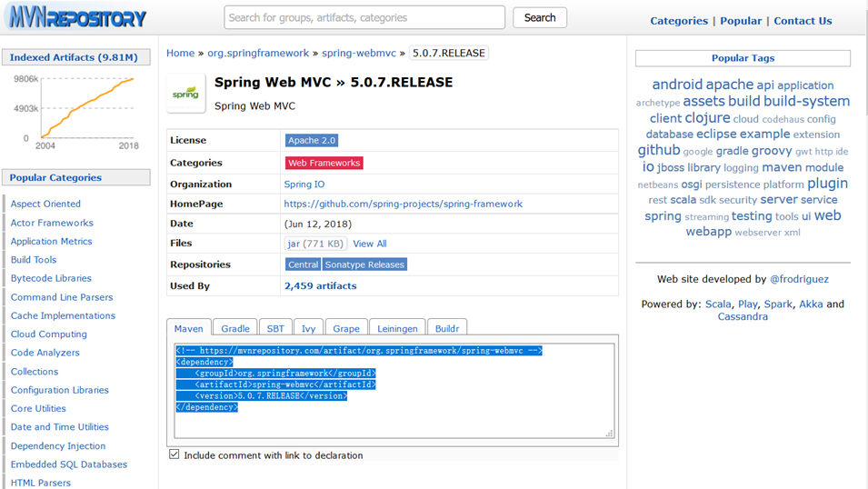Screen dimensions: 868x489
Task: Switch to the Gradle tab
Action: [235, 328]
